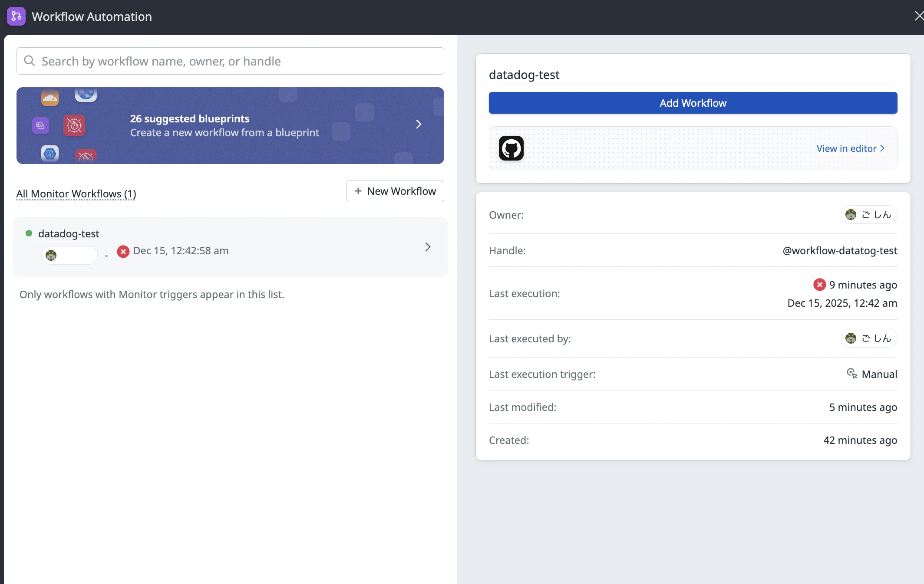
Task: Click the GitHub icon in workflow preview
Action: (x=511, y=148)
